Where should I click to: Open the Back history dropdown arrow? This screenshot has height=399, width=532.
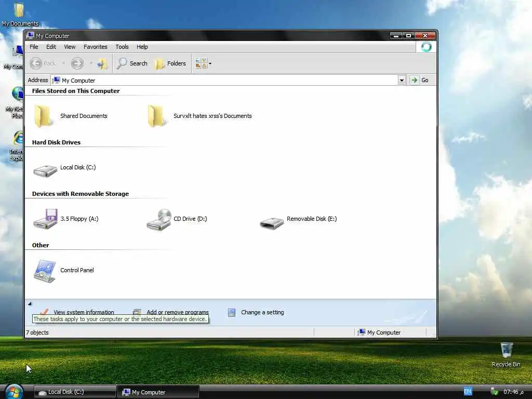(x=63, y=63)
